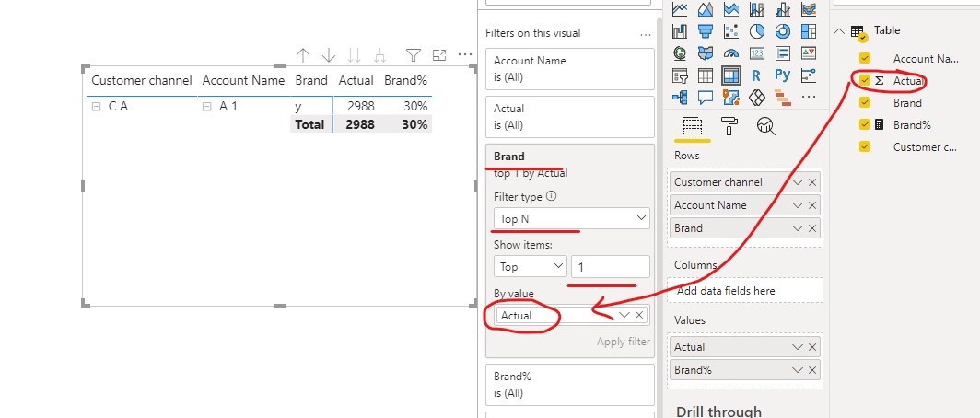980x418 pixels.
Task: Remove Customer channel from Rows
Action: (811, 182)
